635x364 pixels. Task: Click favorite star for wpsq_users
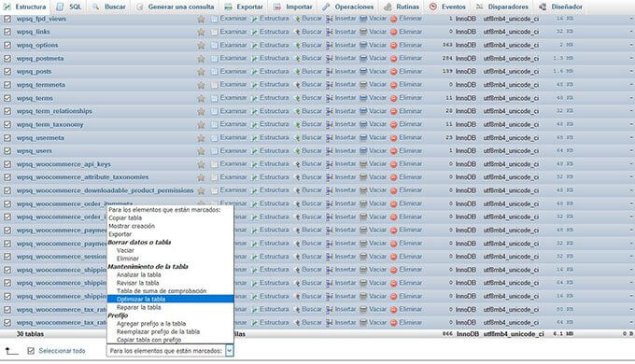tap(201, 150)
